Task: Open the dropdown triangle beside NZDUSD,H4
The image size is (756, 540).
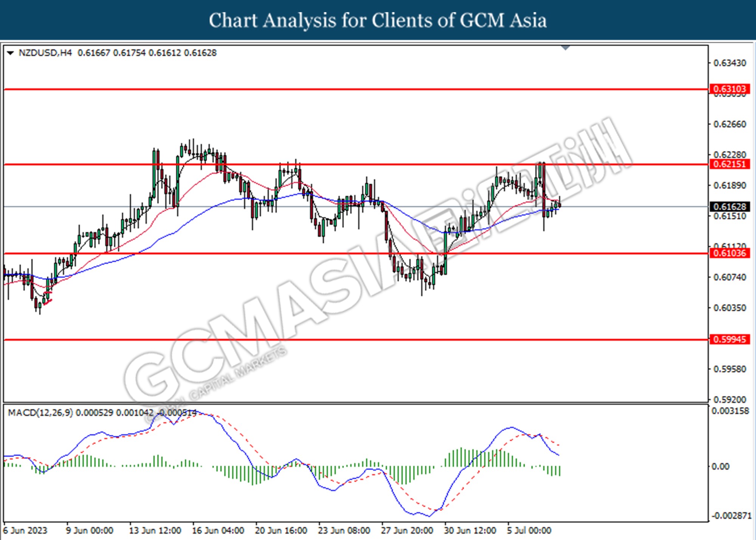Action: (x=11, y=53)
